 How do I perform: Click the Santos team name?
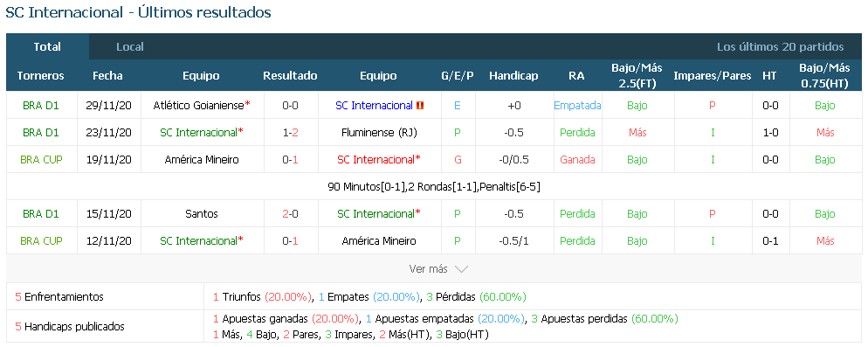point(202,213)
